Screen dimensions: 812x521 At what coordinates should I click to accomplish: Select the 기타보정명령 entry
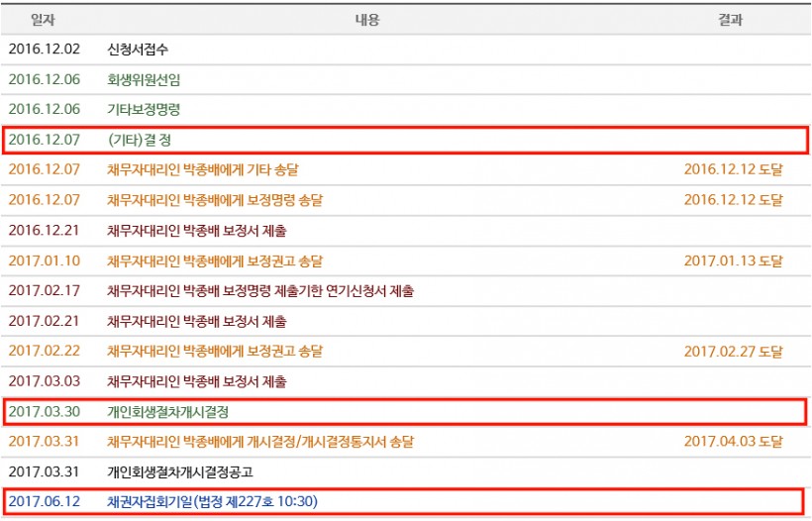[144, 109]
